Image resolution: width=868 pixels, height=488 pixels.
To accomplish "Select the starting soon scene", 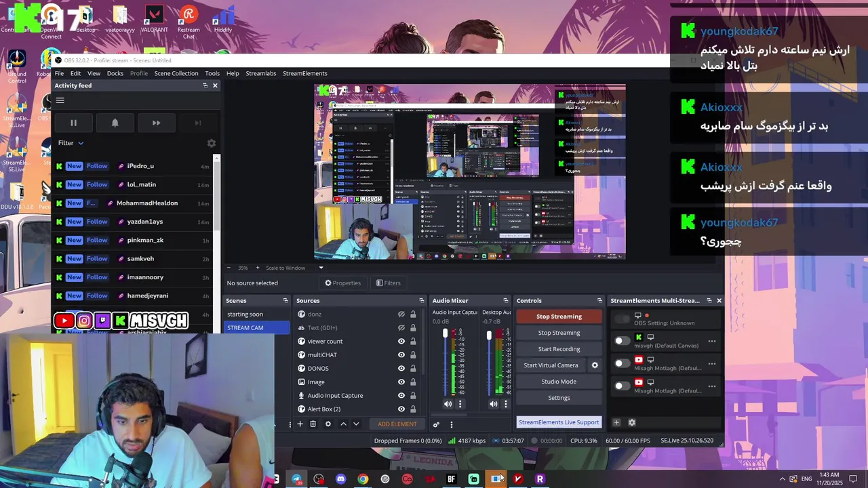I will [257, 314].
